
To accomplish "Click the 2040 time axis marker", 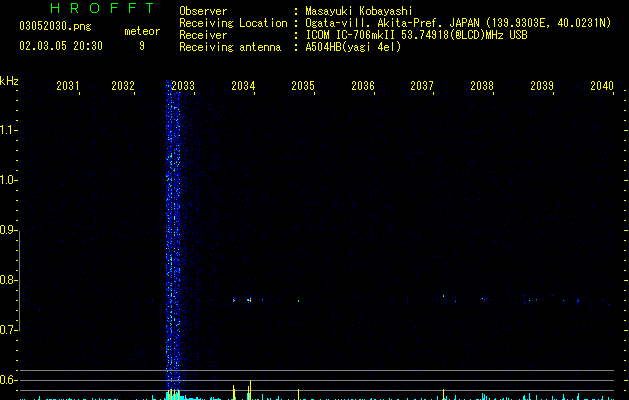I will [602, 86].
